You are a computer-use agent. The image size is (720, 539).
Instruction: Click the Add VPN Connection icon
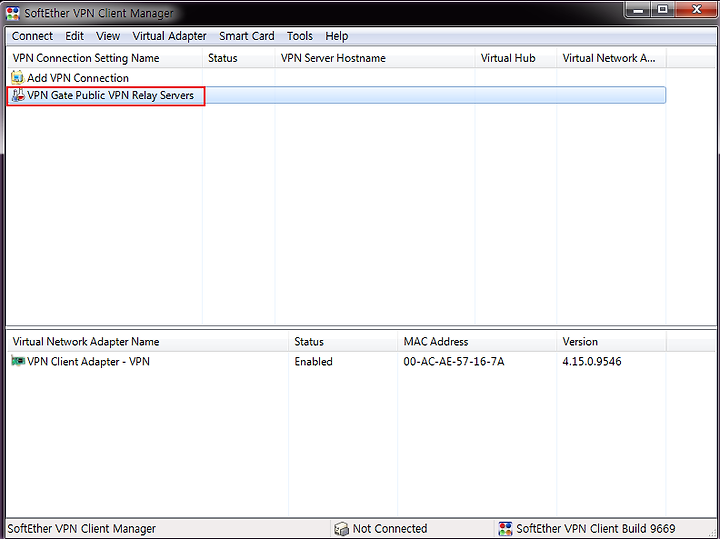[x=17, y=78]
